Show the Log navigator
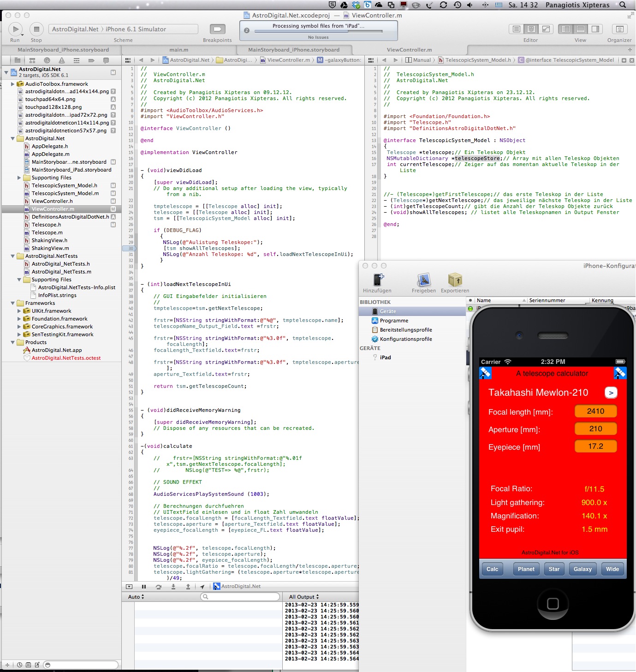636x672 pixels. [x=106, y=60]
